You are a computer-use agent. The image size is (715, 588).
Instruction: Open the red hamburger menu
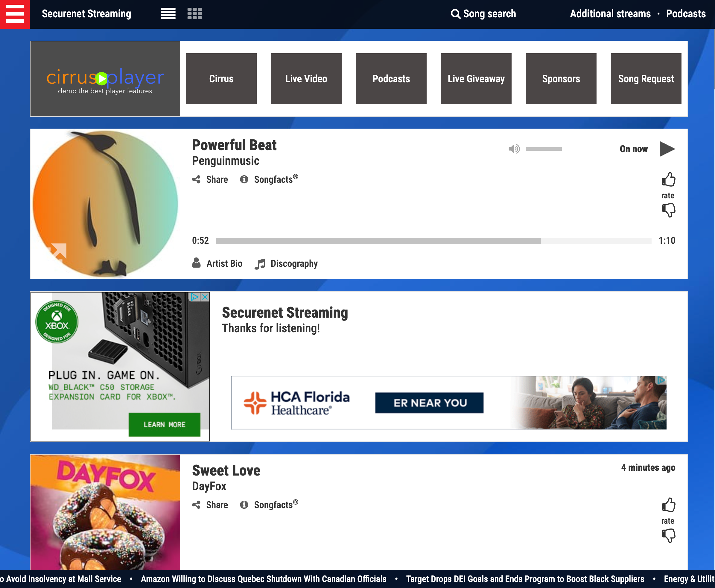[14, 14]
